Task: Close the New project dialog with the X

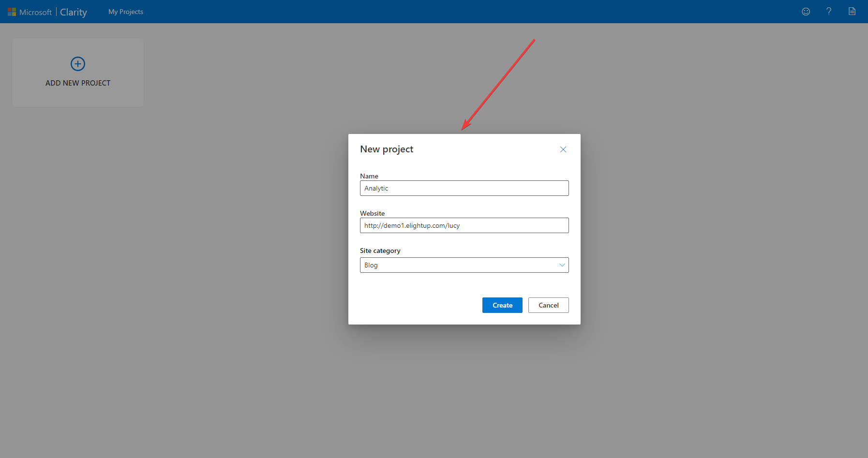Action: 563,149
